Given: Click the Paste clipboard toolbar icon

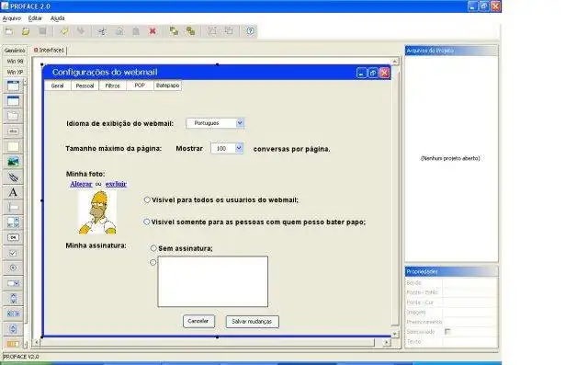Looking at the screenshot, I should [136, 31].
